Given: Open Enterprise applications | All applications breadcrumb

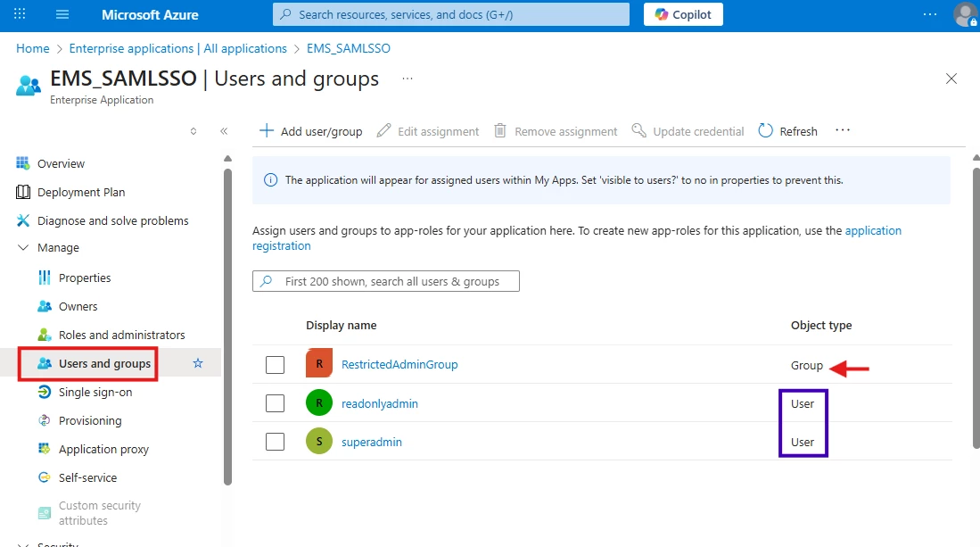Looking at the screenshot, I should pos(177,48).
